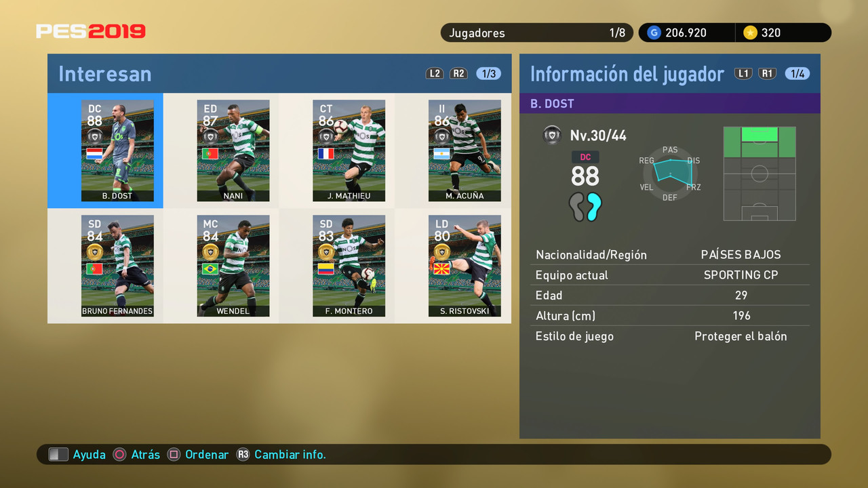Click the R2 button icon in Interesan header
Screen dimensions: 868x488
click(x=459, y=73)
